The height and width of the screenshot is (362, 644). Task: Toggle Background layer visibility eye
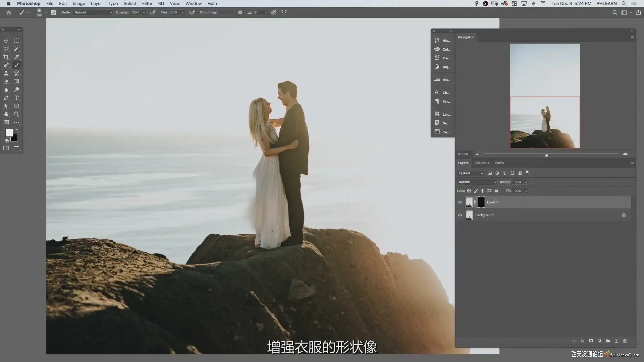point(460,215)
